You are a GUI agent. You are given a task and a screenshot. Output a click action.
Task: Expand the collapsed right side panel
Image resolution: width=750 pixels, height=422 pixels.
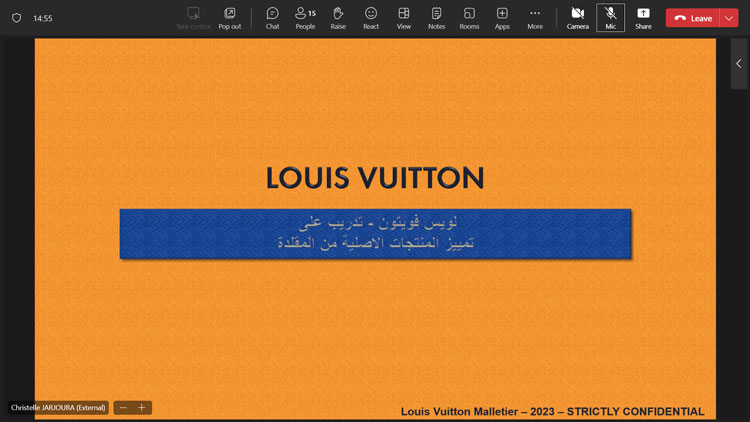(739, 64)
